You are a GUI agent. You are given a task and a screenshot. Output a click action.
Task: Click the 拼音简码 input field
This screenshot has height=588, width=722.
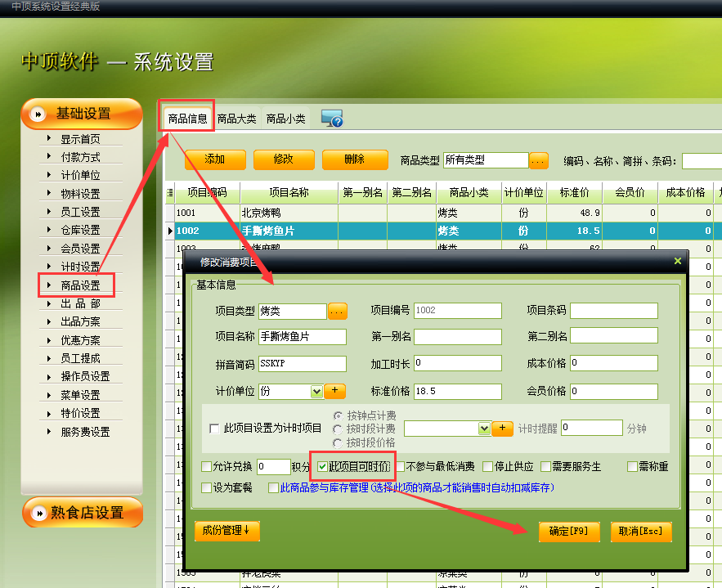303,364
